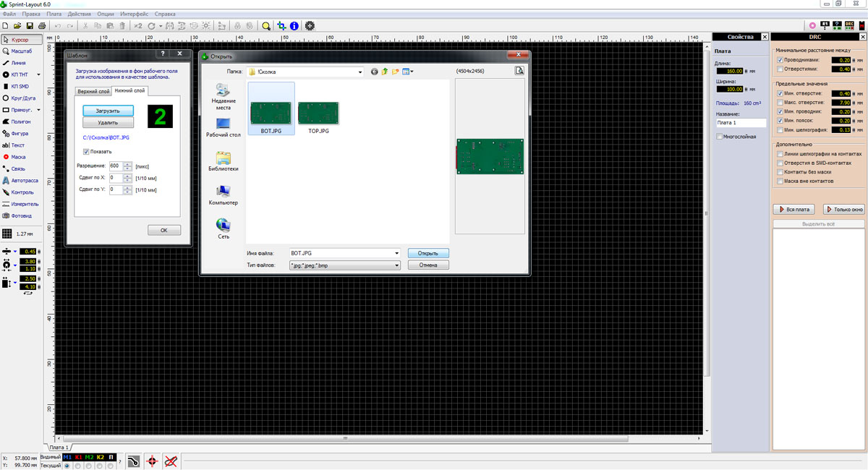868x470 pixels.
Task: Check the Отверстиями option in DRC panel
Action: [779, 69]
